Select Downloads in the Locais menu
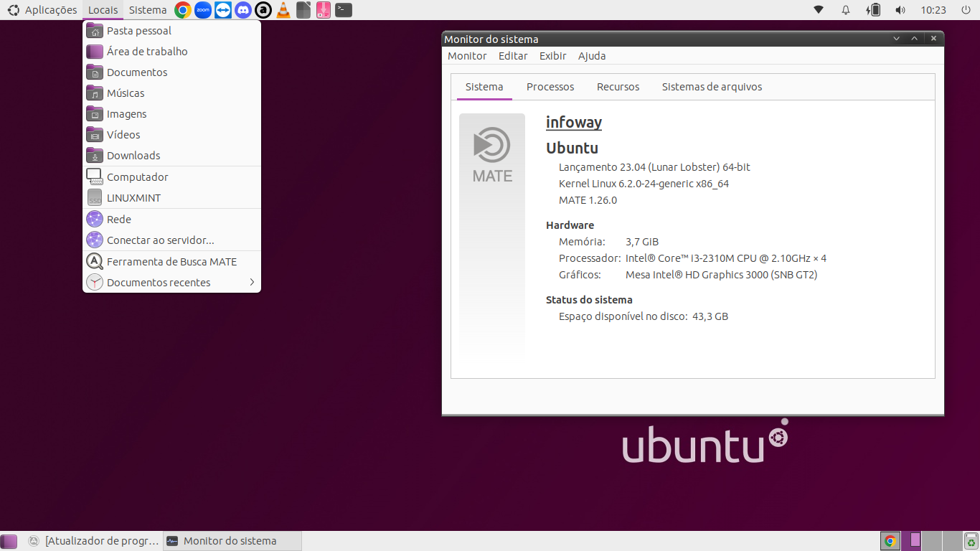980x551 pixels. 171,156
